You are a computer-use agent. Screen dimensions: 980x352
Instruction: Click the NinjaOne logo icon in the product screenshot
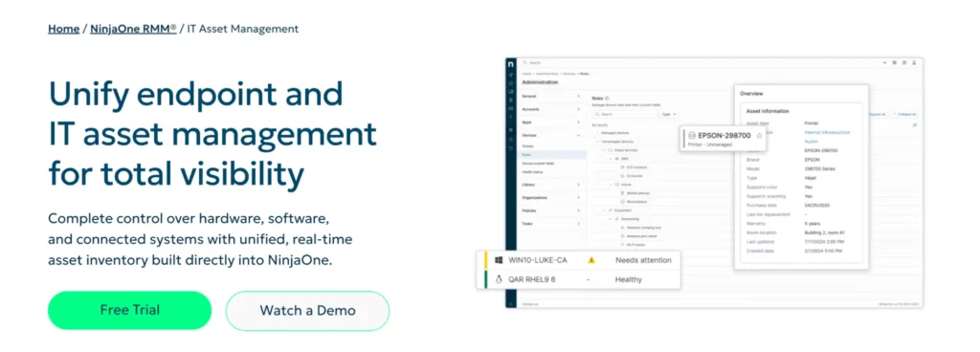click(x=511, y=64)
